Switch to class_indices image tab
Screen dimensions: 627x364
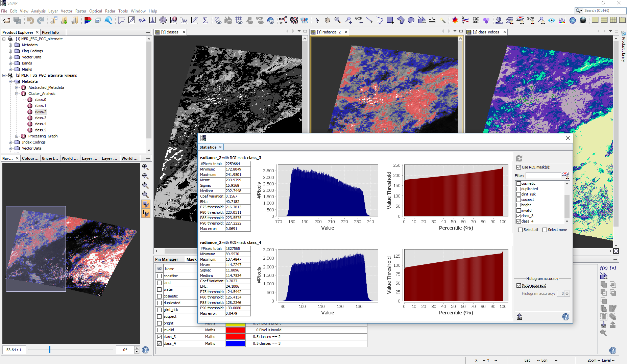click(x=486, y=32)
